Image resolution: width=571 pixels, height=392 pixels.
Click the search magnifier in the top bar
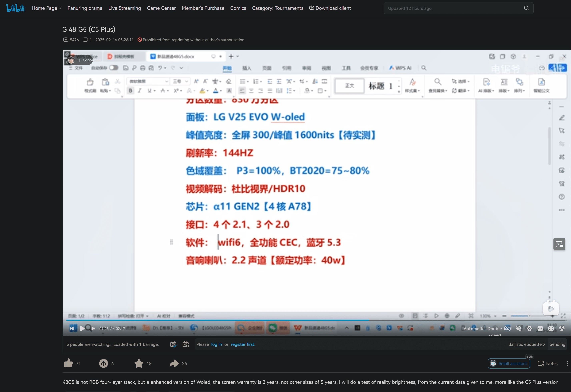click(x=526, y=8)
